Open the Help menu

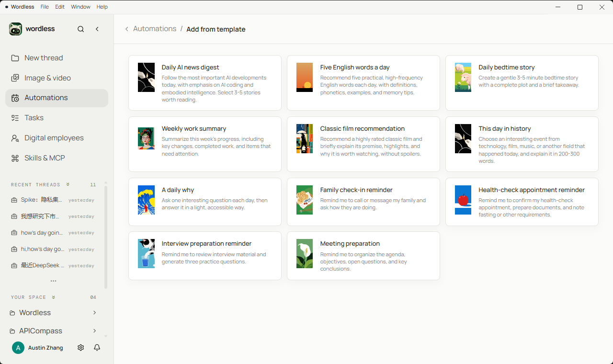[102, 7]
